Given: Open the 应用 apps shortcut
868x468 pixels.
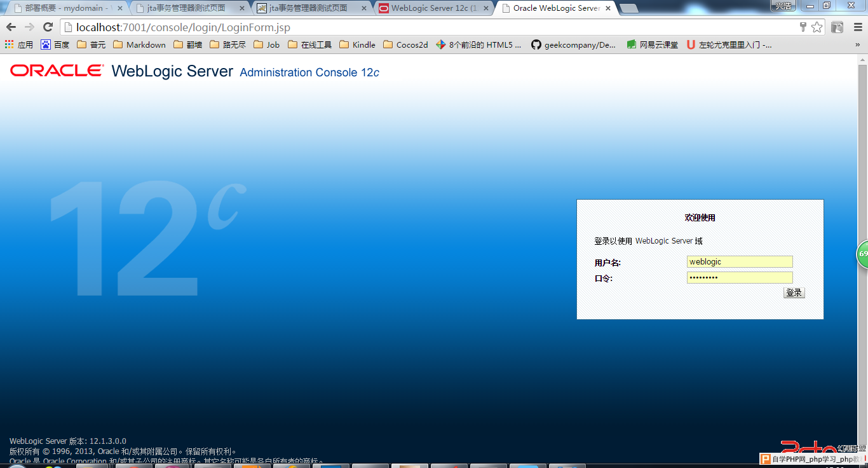Looking at the screenshot, I should click(19, 45).
